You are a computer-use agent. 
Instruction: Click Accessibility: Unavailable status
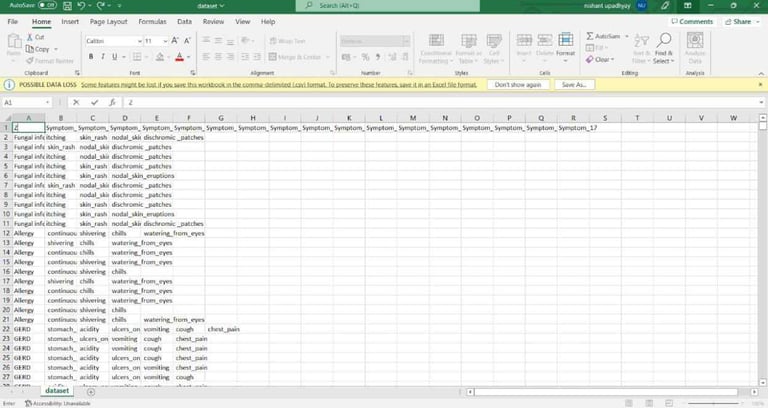[x=58, y=404]
